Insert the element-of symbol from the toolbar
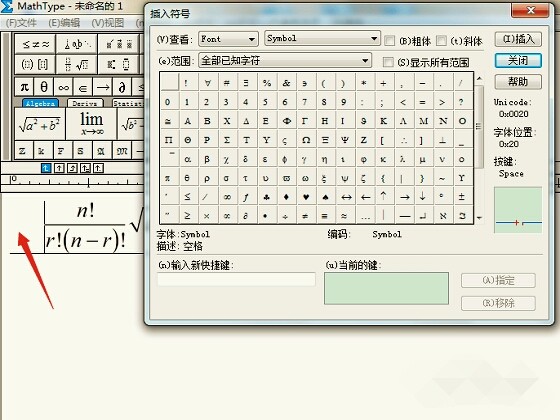Image resolution: width=560 pixels, height=420 pixels. [x=83, y=87]
